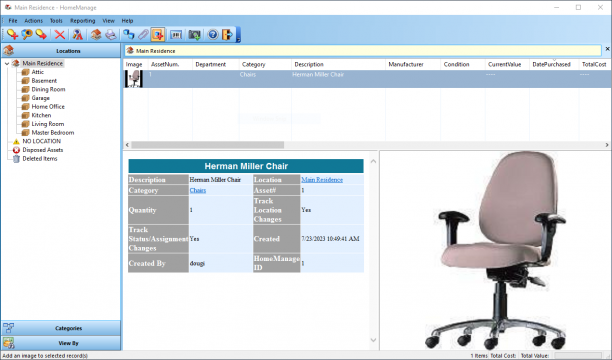Click the paperclip Attachment icon

143,35
